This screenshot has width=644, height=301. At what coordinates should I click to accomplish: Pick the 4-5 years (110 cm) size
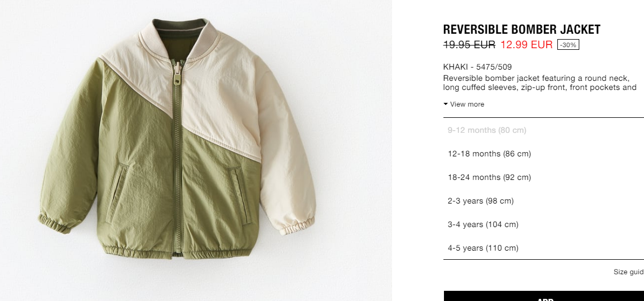(x=543, y=248)
